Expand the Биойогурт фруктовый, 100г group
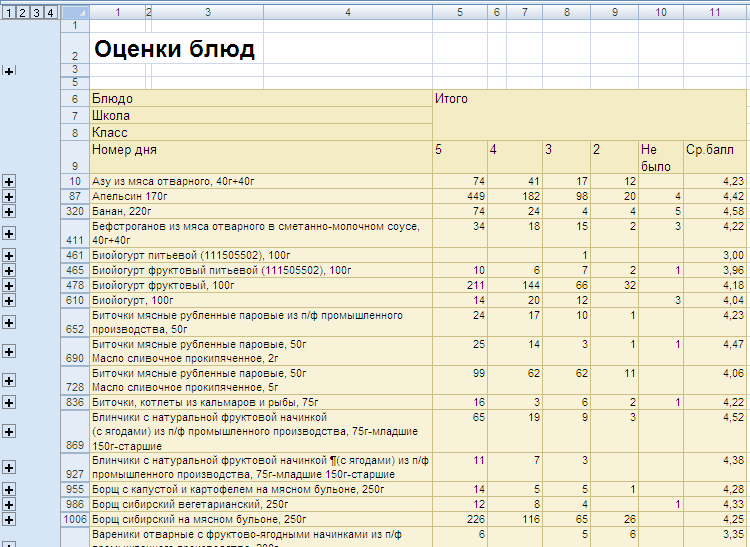The width and height of the screenshot is (750, 547). pos(9,285)
